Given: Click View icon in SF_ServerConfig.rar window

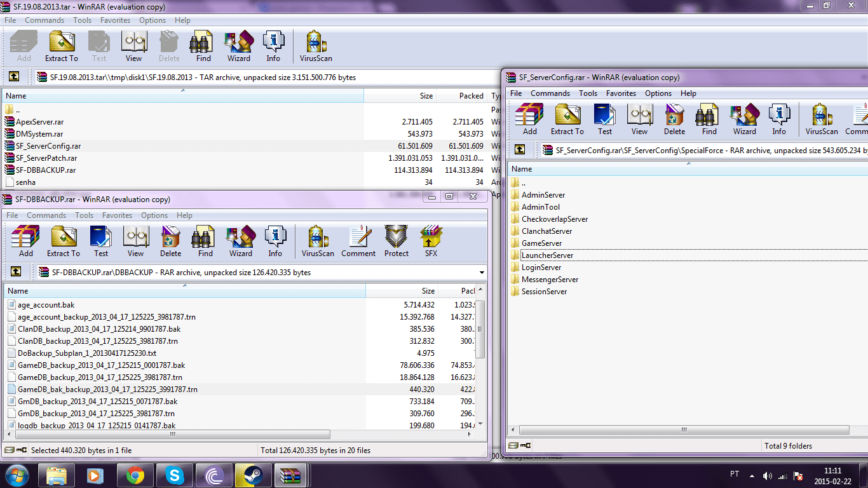Looking at the screenshot, I should (639, 119).
